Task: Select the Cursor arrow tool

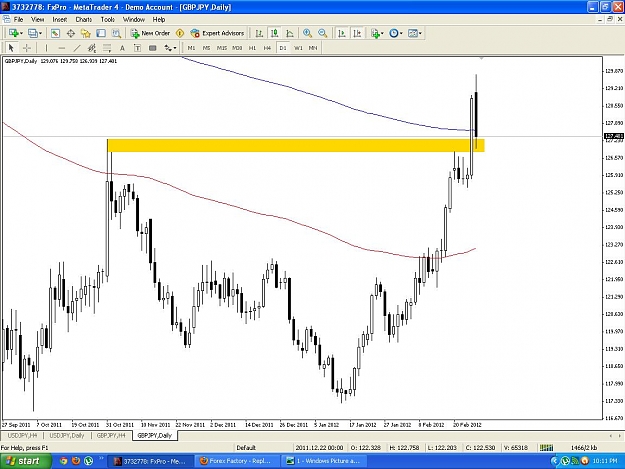Action: click(11, 48)
